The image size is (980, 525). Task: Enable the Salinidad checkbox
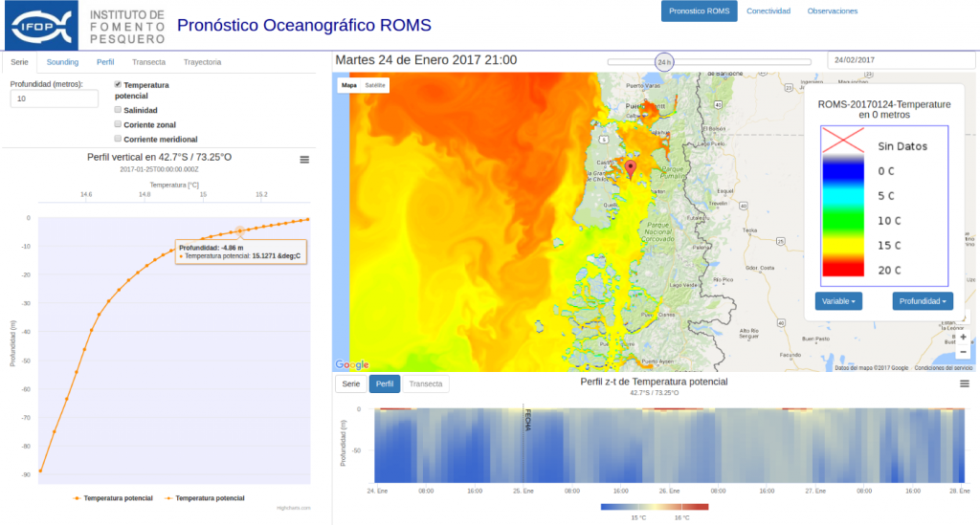(x=118, y=110)
